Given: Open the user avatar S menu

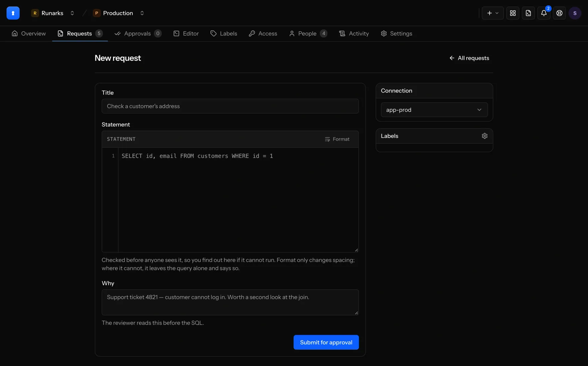Looking at the screenshot, I should (x=575, y=13).
